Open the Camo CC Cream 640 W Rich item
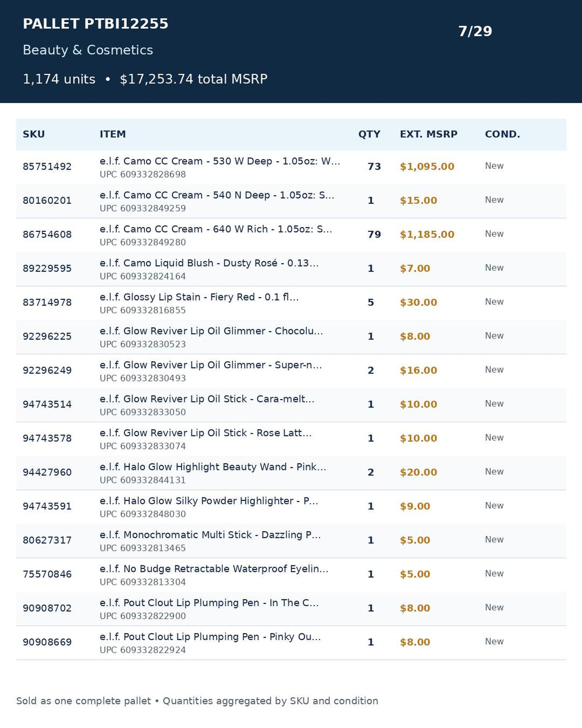Viewport: 582px width, 728px height. tap(216, 229)
